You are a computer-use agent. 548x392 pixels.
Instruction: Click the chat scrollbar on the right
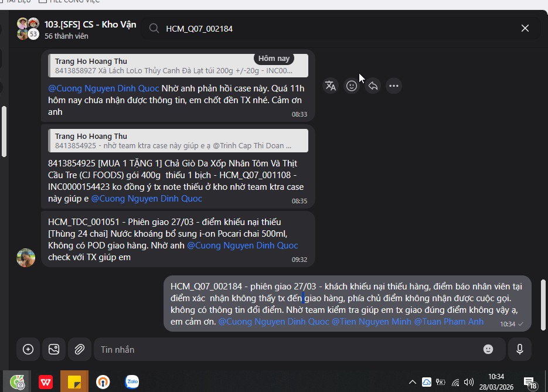(x=543, y=305)
